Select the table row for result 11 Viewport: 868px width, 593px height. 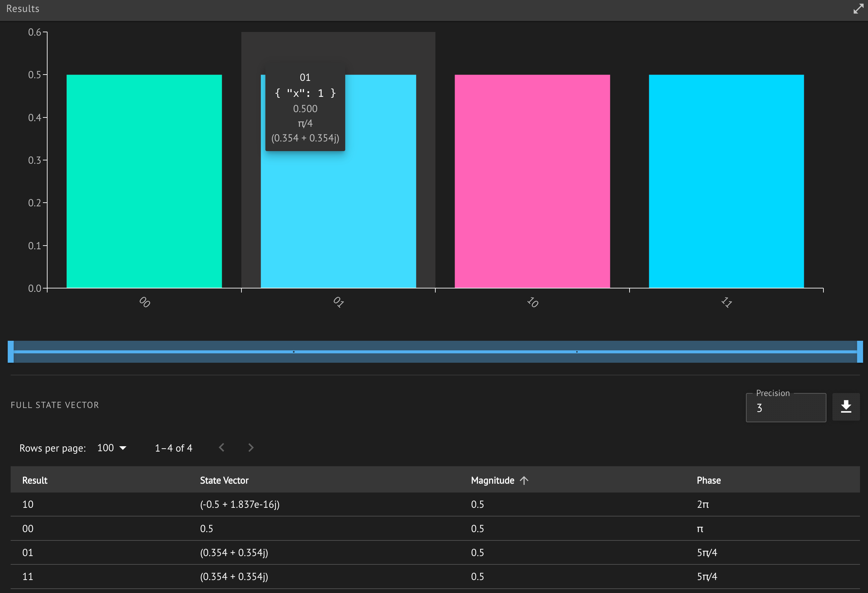pyautogui.click(x=28, y=577)
